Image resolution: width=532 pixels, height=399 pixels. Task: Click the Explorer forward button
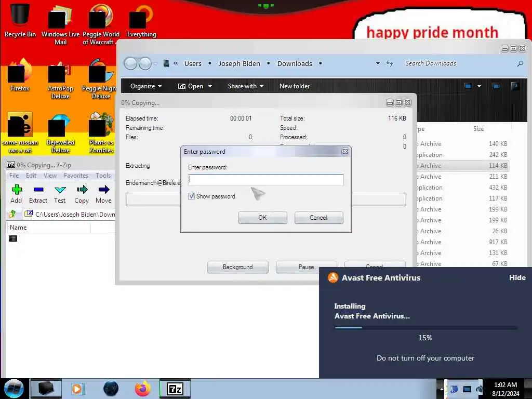tap(145, 63)
